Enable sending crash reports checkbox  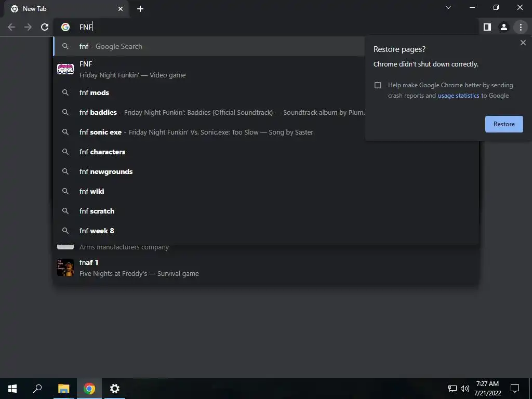click(378, 85)
